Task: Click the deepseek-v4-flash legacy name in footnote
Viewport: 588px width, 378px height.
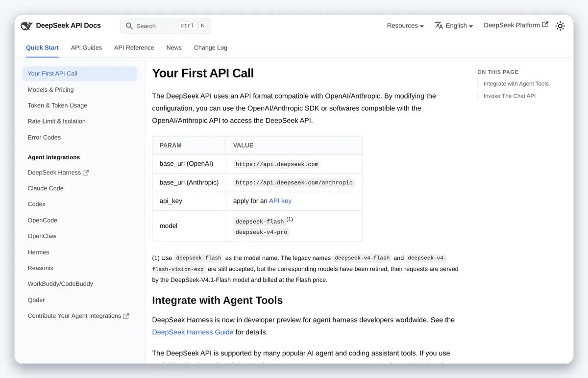Action: pos(362,258)
